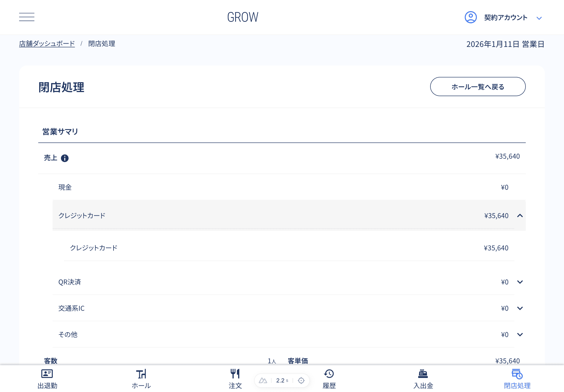Viewport: 564px width, 392px height.
Task: Expand the QR決済 row
Action: pyautogui.click(x=520, y=282)
